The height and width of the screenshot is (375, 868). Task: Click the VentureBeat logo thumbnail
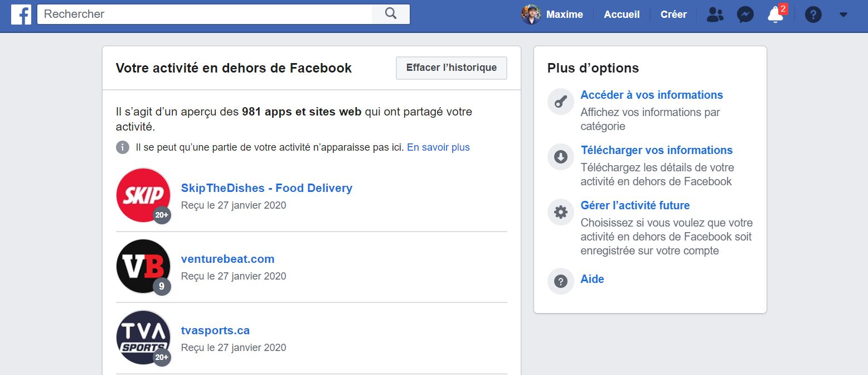pos(143,266)
